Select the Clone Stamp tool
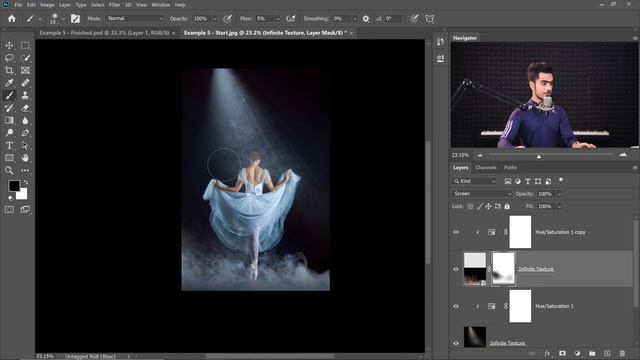640x360 pixels. point(25,95)
